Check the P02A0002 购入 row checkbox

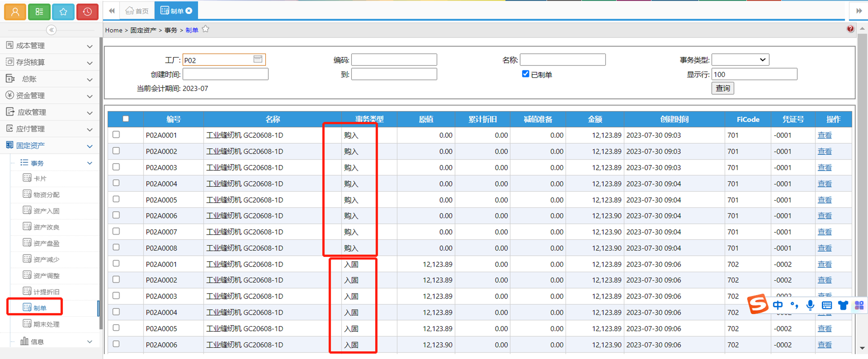116,151
